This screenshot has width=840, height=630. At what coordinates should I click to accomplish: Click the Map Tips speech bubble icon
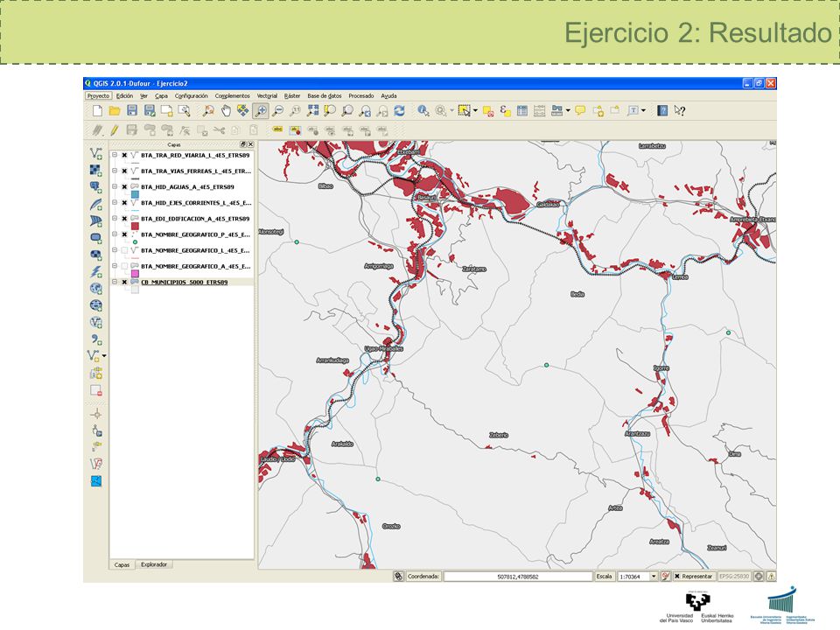coord(580,111)
